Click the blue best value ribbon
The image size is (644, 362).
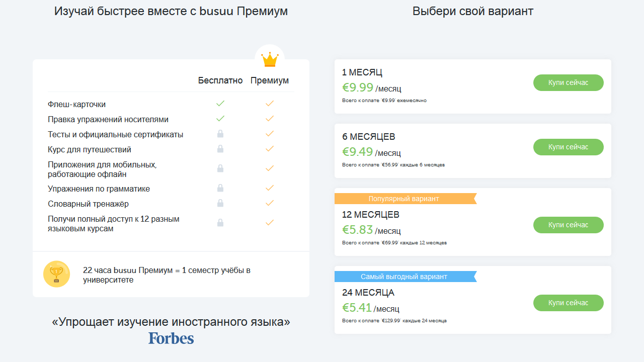(404, 277)
